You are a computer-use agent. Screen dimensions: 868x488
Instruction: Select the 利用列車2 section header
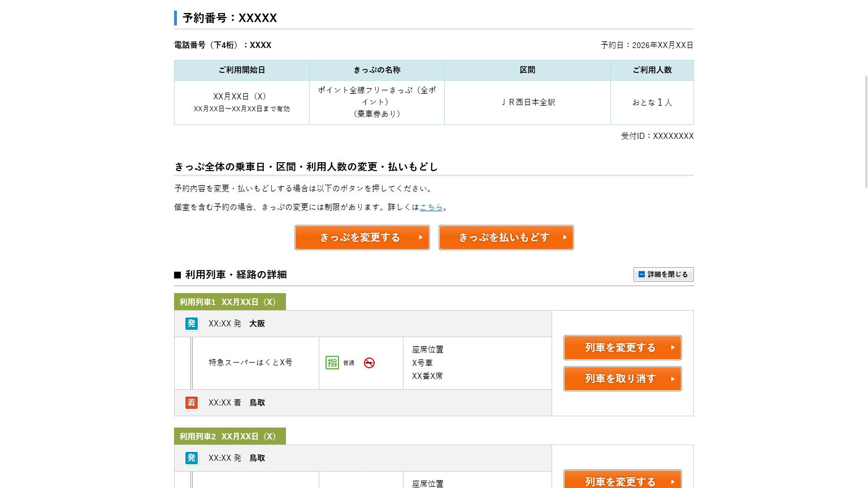[228, 436]
